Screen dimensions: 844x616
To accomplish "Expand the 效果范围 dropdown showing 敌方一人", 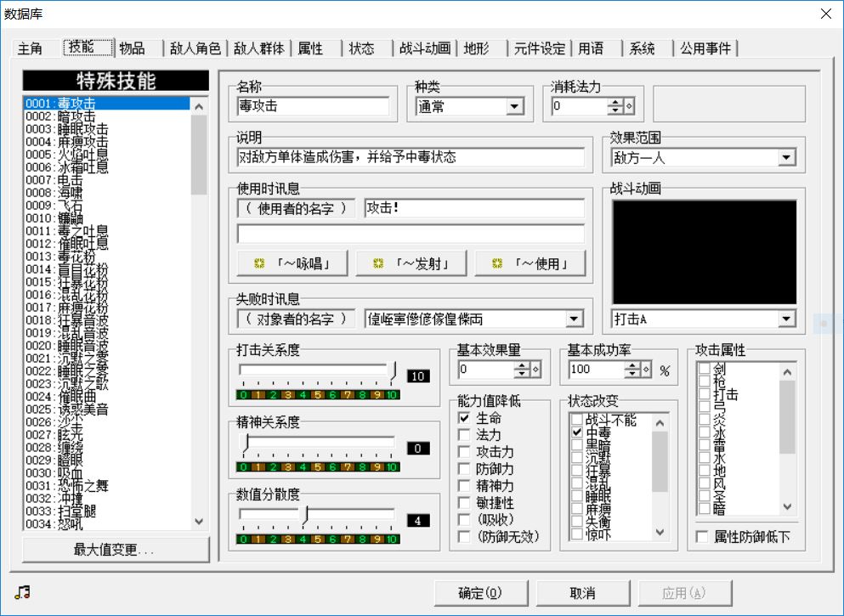I will pos(786,157).
